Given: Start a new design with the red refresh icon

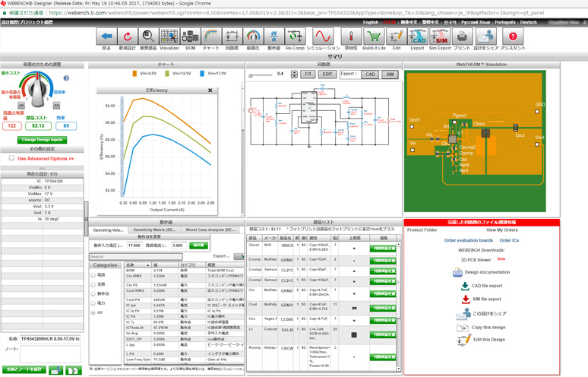Looking at the screenshot, I should click(128, 36).
